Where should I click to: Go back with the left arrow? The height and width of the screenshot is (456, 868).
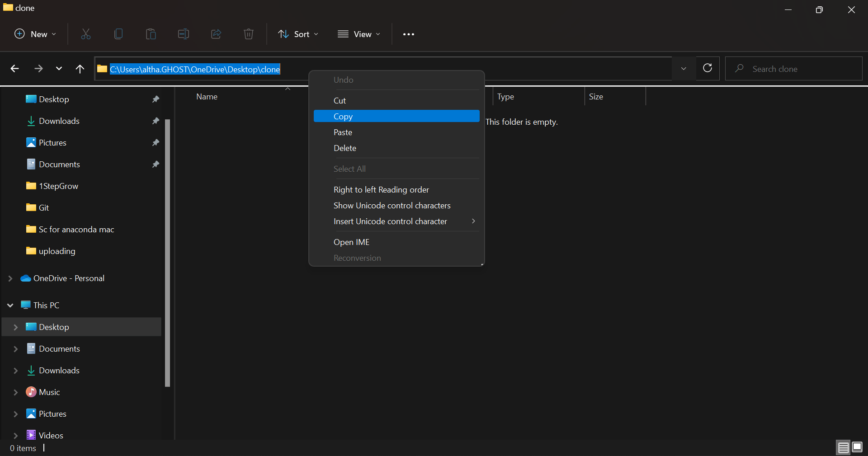click(14, 69)
